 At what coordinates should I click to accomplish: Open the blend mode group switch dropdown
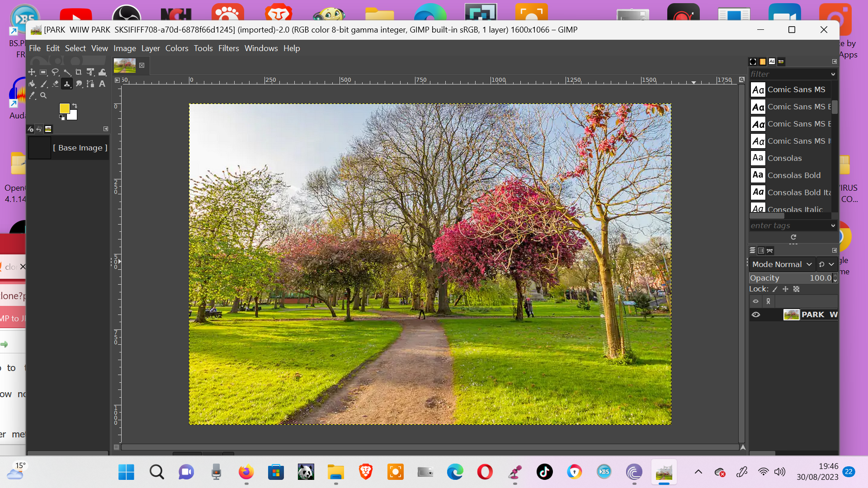[x=827, y=264]
